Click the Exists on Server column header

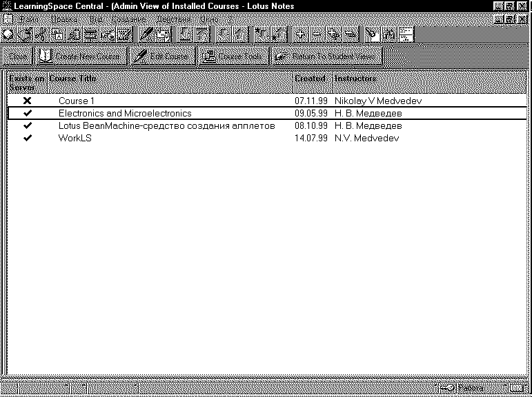27,83
